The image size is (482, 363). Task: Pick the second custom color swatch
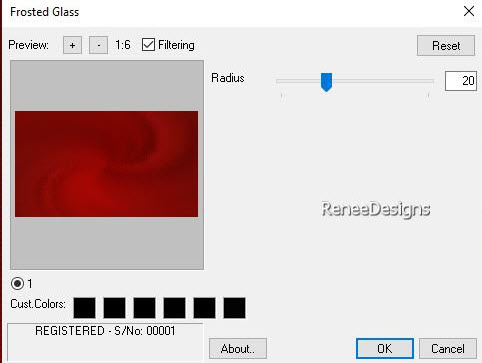[114, 308]
